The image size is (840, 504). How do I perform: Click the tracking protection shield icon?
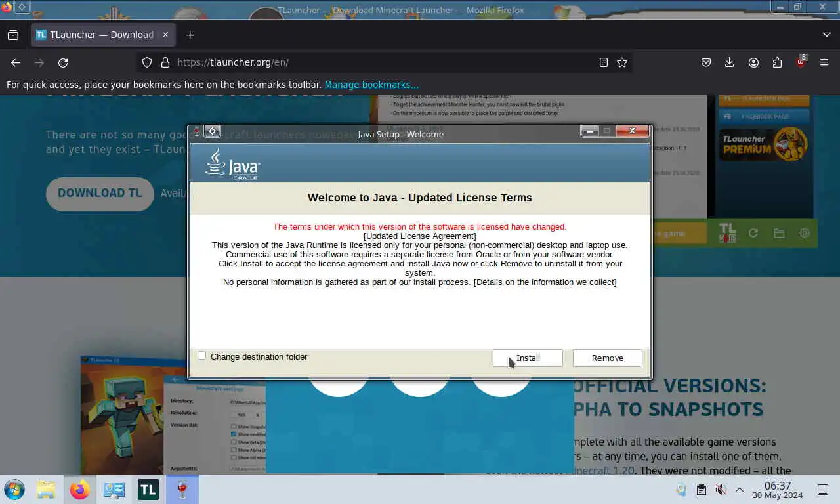click(147, 62)
